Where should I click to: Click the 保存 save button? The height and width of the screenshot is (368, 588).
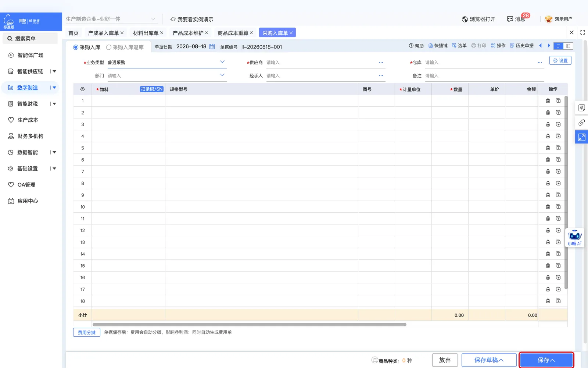click(546, 360)
